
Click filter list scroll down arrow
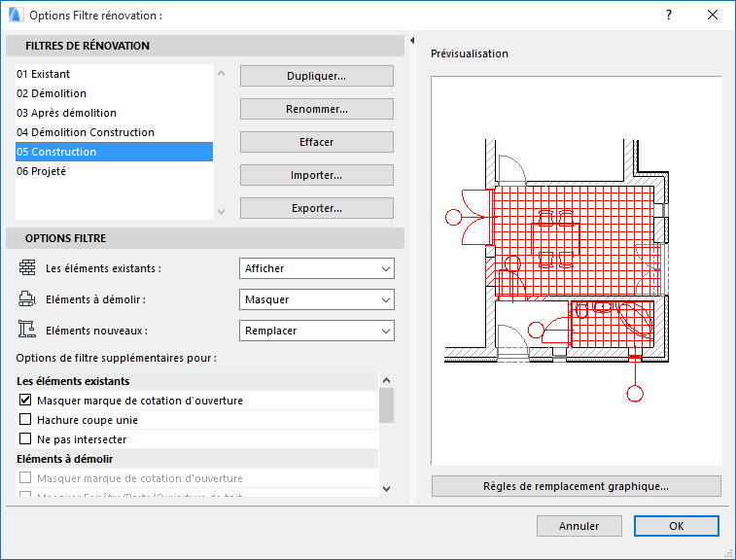221,212
